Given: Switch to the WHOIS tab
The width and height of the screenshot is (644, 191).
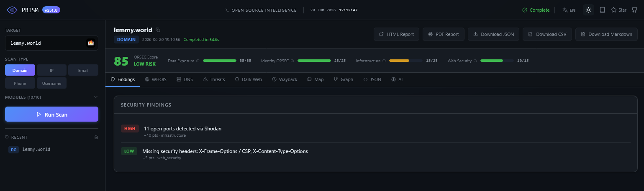Looking at the screenshot, I should 156,79.
